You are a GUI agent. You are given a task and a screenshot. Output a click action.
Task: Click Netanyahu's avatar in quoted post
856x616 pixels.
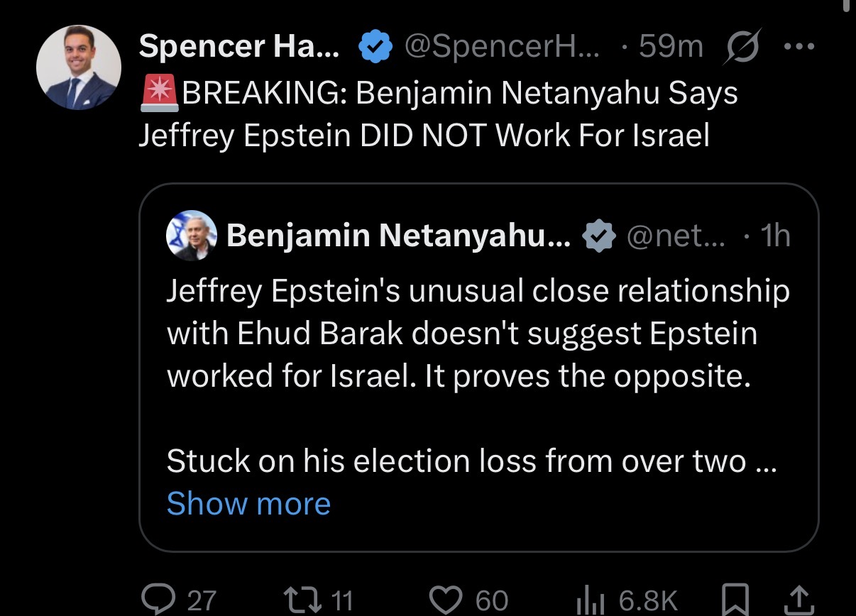click(192, 236)
